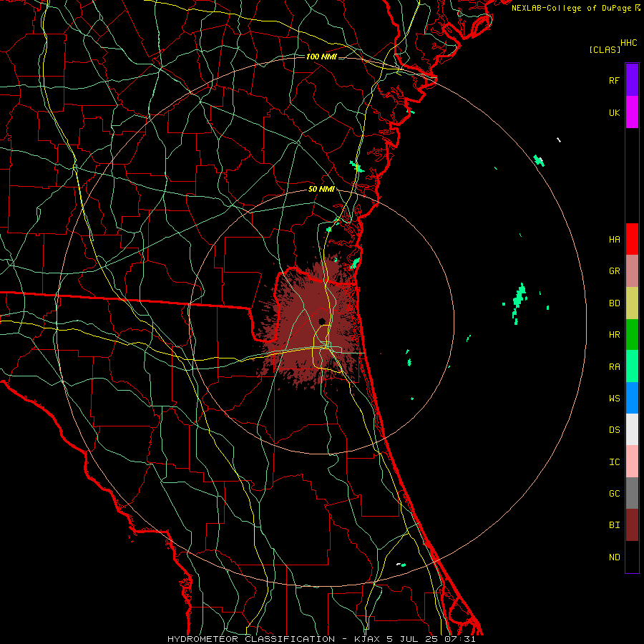Click the KJAX 5 JUL 25 07:31 timestamp
The image size is (644, 644).
(x=415, y=639)
